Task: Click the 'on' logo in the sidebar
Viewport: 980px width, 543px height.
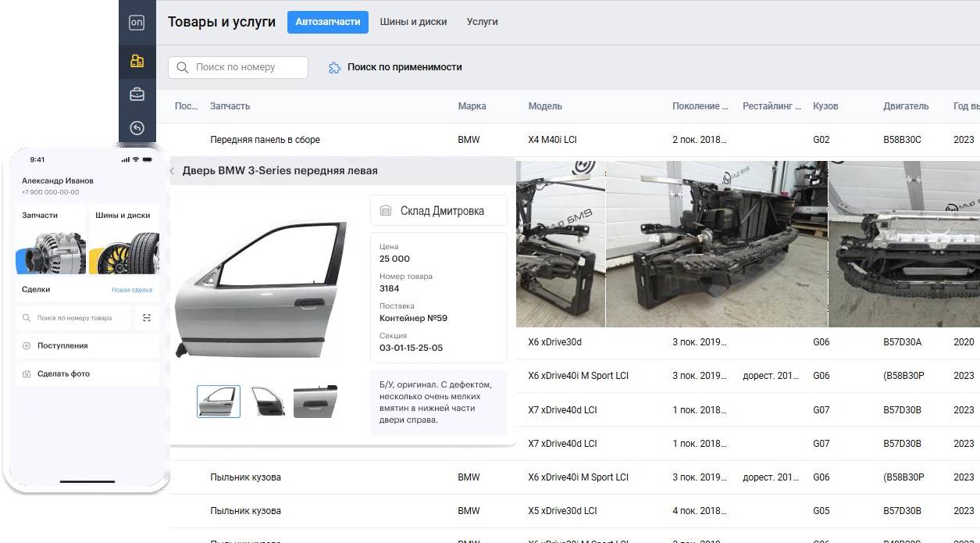Action: (137, 23)
